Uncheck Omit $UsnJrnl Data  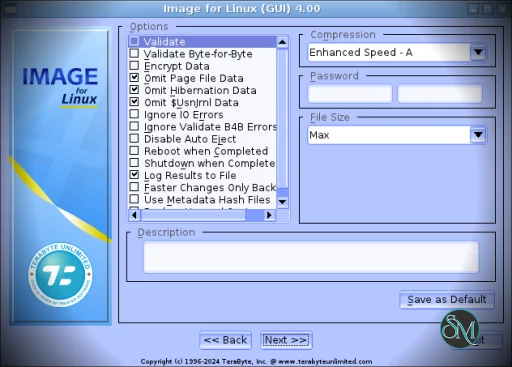point(134,102)
